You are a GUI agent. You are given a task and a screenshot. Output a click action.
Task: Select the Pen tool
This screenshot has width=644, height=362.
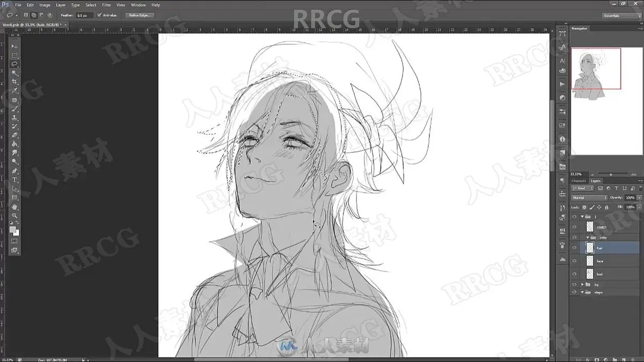tap(14, 171)
